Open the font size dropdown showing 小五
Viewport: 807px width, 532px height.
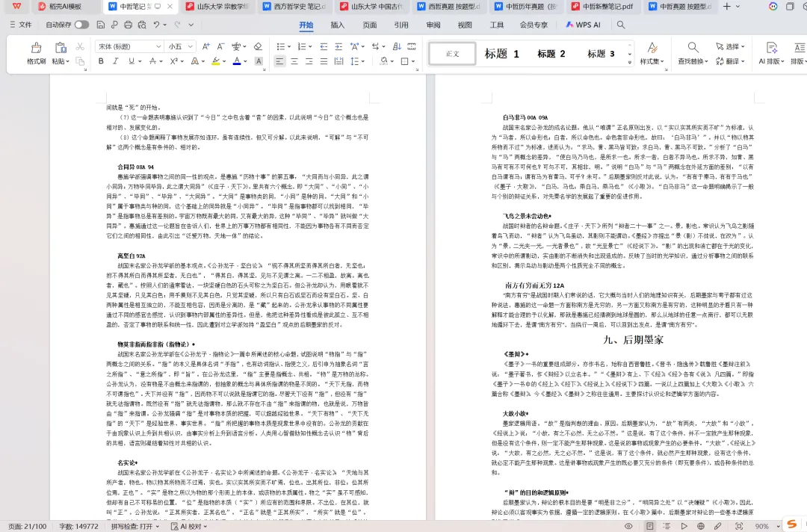point(179,46)
